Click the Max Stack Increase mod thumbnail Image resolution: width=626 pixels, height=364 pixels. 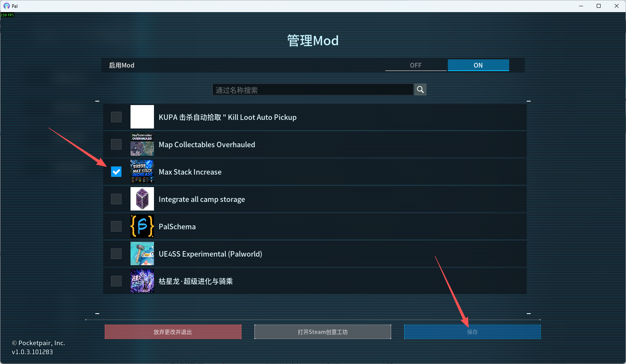(x=142, y=171)
